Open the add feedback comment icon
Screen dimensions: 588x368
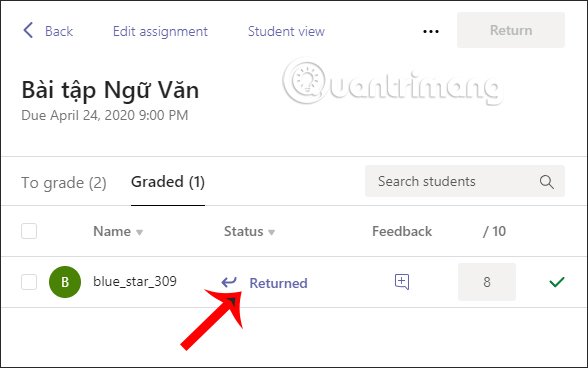coord(402,282)
